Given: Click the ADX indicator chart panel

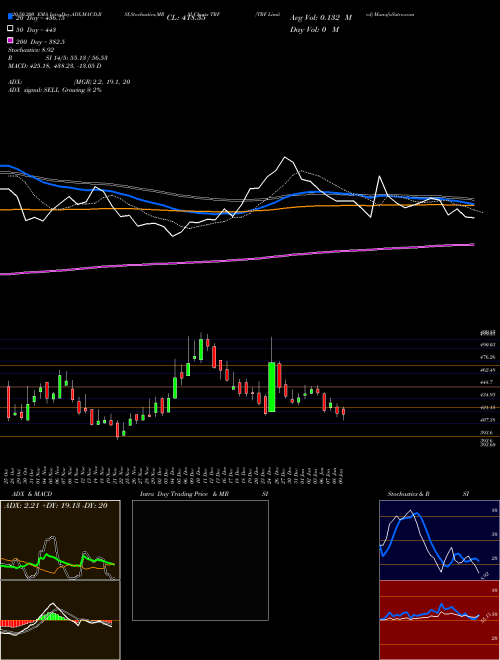Looking at the screenshot, I should 60,540.
